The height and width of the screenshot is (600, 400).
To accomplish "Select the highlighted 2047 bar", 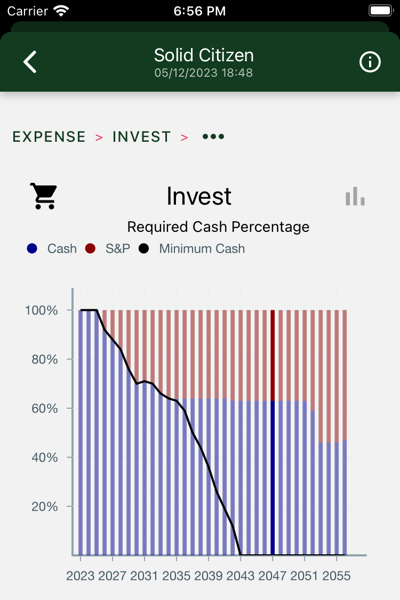I will 273,432.
